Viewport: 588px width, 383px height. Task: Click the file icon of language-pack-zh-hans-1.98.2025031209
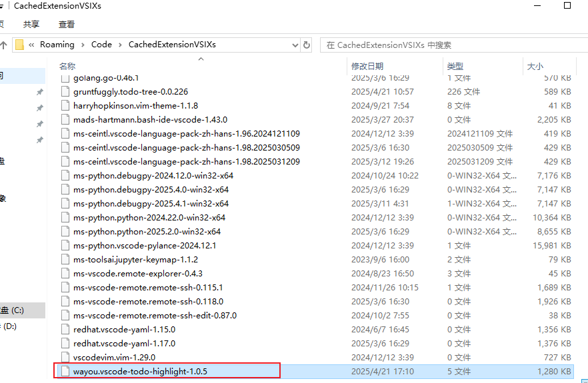click(x=65, y=161)
